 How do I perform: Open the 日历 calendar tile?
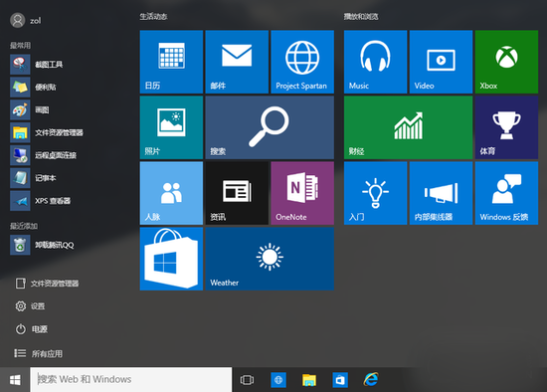[171, 62]
